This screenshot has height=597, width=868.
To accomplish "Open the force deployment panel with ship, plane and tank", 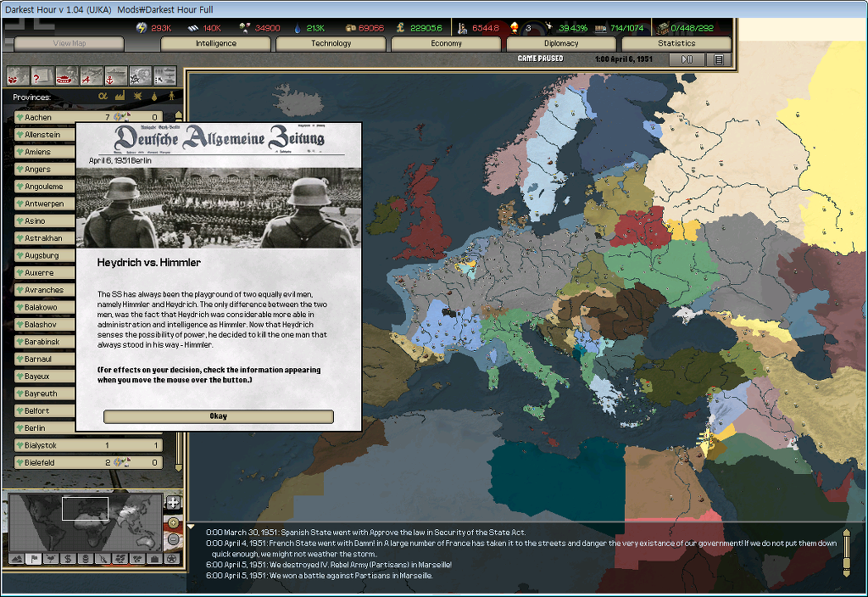I will pyautogui.click(x=164, y=76).
